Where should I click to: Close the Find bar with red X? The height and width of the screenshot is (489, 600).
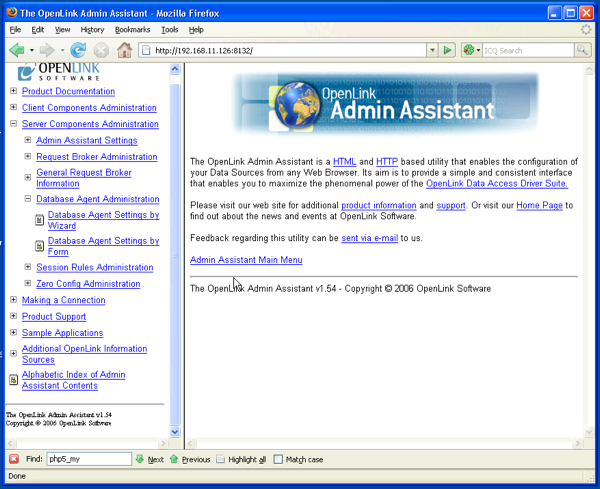pos(14,459)
